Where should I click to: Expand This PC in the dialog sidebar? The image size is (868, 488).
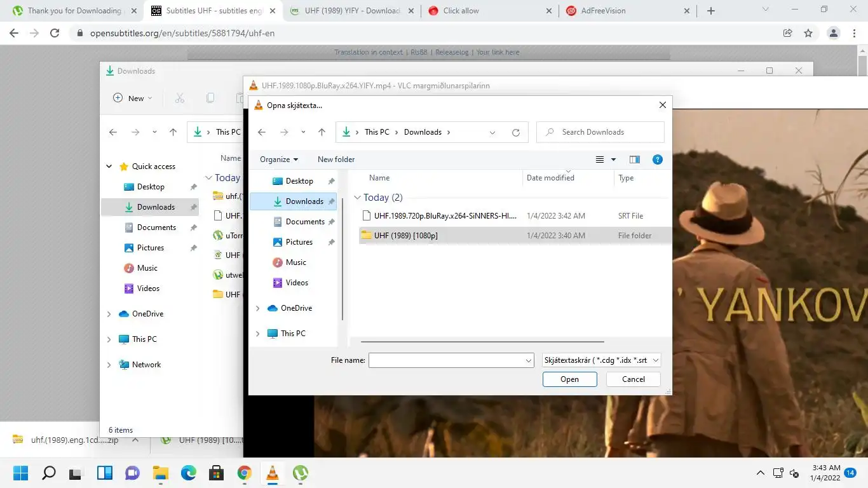coord(257,334)
